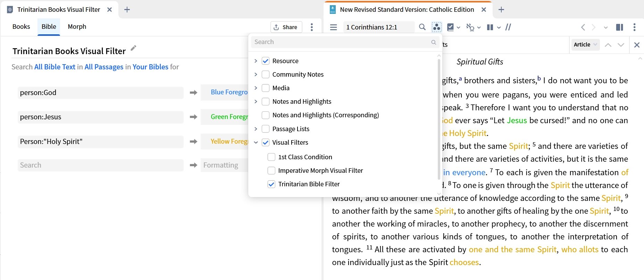Image resolution: width=644 pixels, height=280 pixels.
Task: Click the All Bible Text link
Action: (55, 67)
